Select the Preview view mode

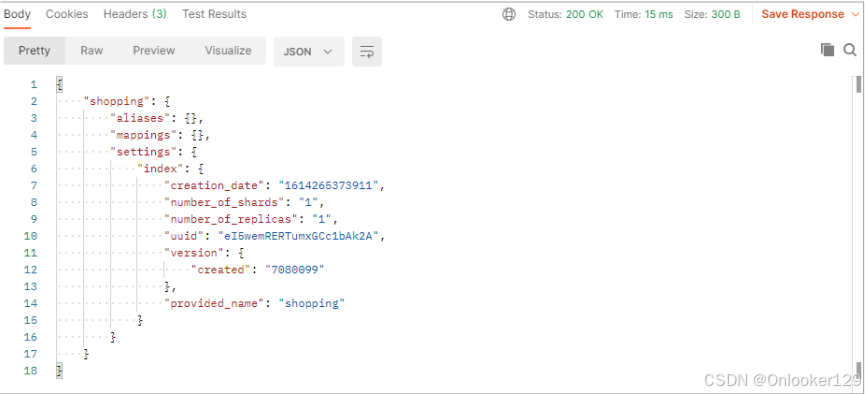pos(154,51)
